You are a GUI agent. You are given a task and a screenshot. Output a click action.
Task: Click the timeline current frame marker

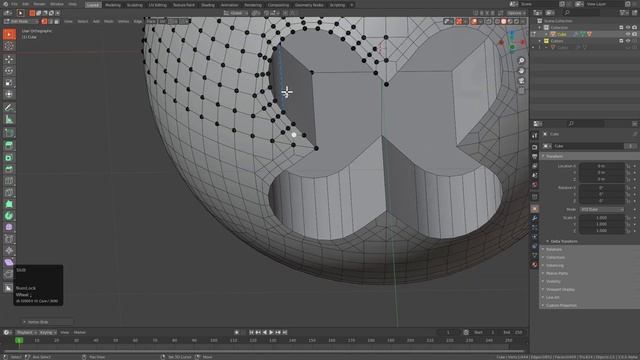pyautogui.click(x=19, y=340)
